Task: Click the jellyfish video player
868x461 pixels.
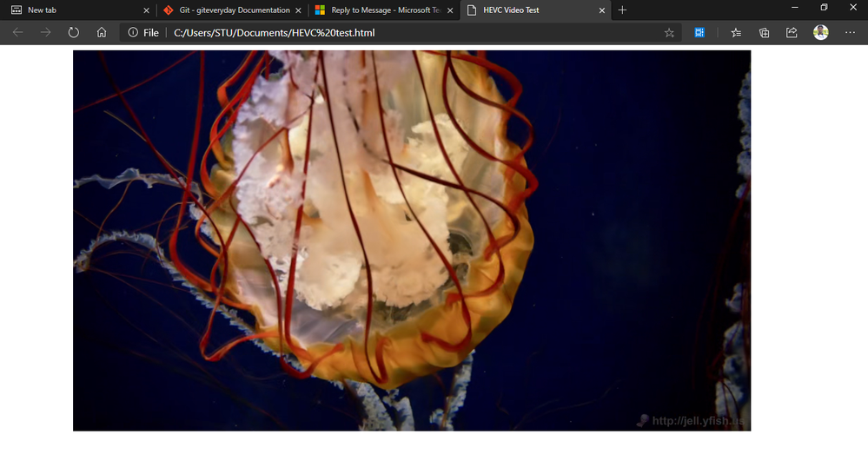Action: pos(412,240)
